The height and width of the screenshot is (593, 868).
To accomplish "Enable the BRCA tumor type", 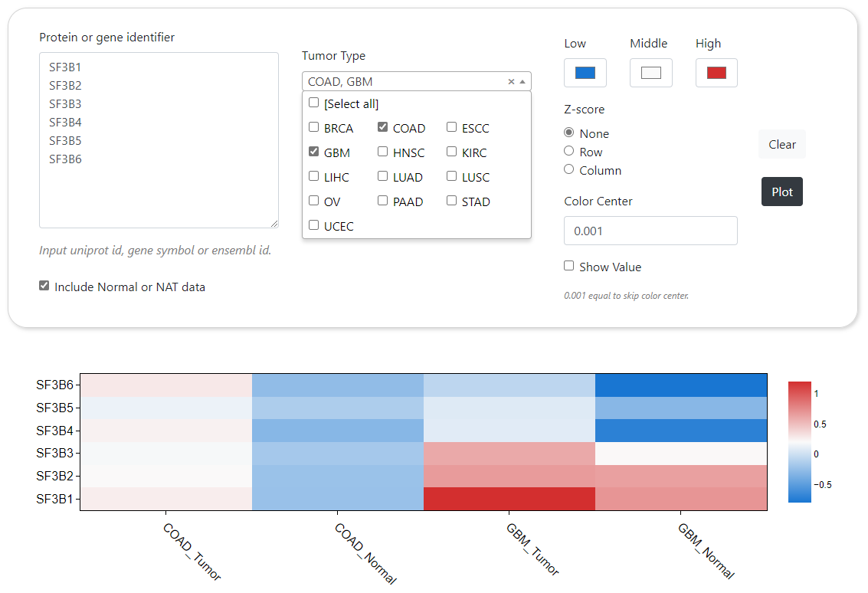I will 314,127.
